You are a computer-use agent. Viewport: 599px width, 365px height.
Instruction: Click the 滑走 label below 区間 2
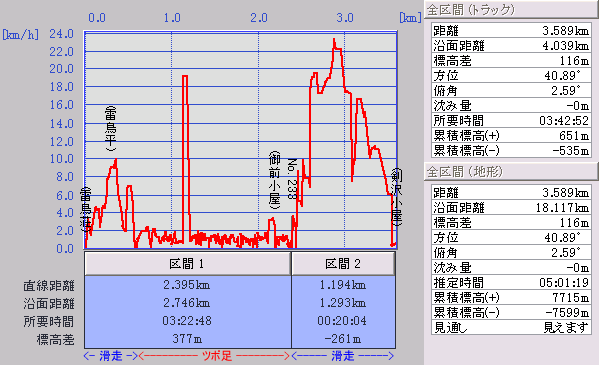(343, 356)
